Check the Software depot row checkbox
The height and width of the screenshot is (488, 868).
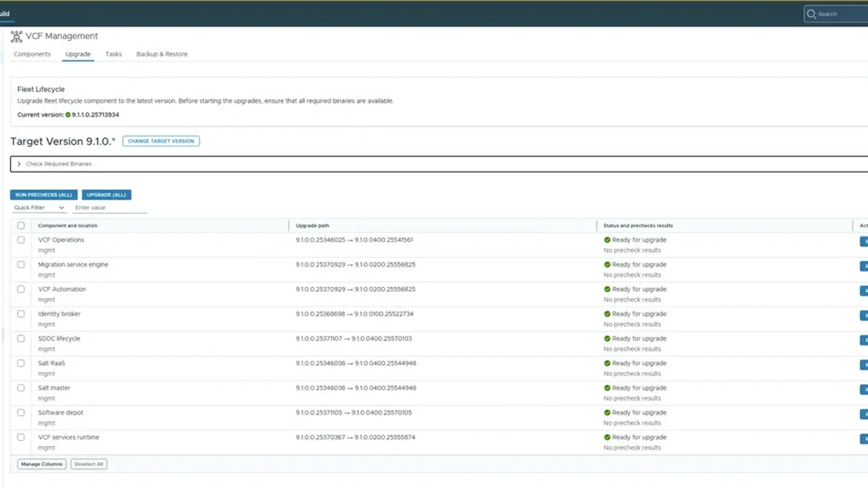point(21,413)
